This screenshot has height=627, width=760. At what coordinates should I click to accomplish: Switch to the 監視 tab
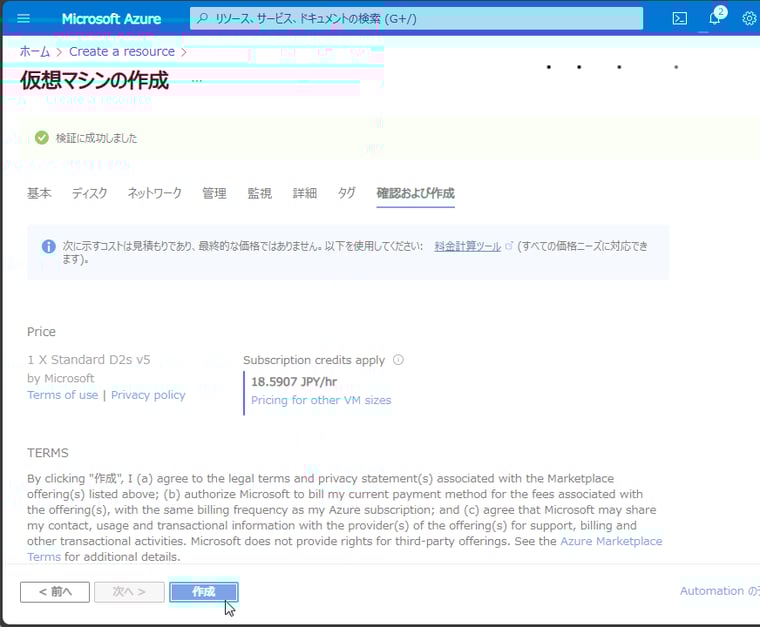tap(260, 193)
